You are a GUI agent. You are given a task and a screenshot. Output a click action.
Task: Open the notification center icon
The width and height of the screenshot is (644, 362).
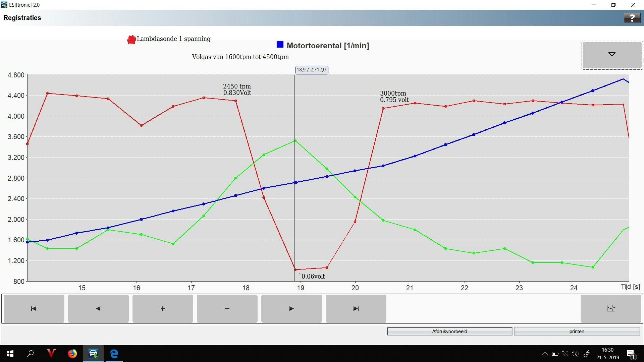(631, 354)
